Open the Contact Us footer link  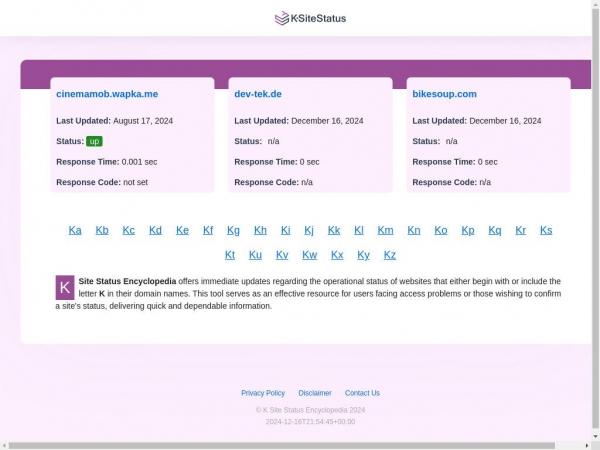[x=362, y=393]
